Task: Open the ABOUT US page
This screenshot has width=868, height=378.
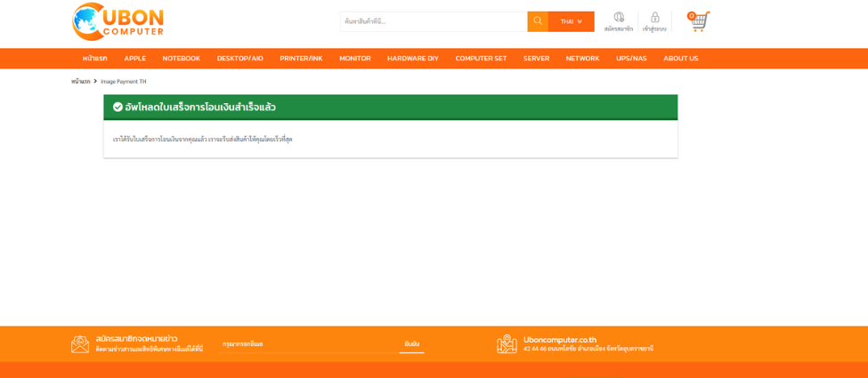Action: pos(680,59)
